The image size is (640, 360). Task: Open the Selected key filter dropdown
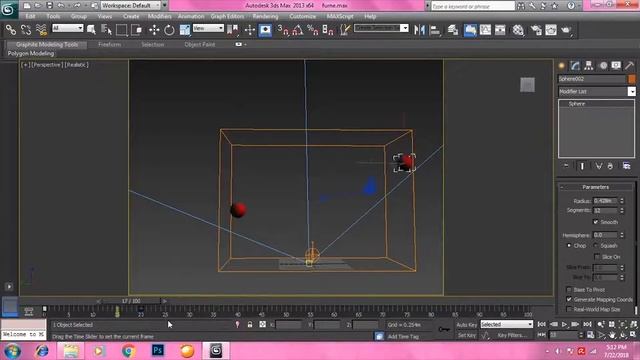point(507,324)
